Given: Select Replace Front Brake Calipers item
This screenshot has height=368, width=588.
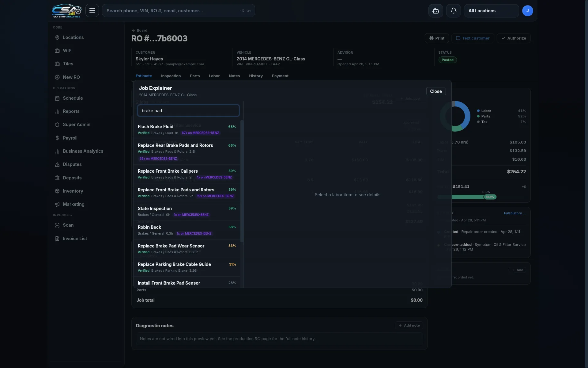Looking at the screenshot, I should 187,174.
